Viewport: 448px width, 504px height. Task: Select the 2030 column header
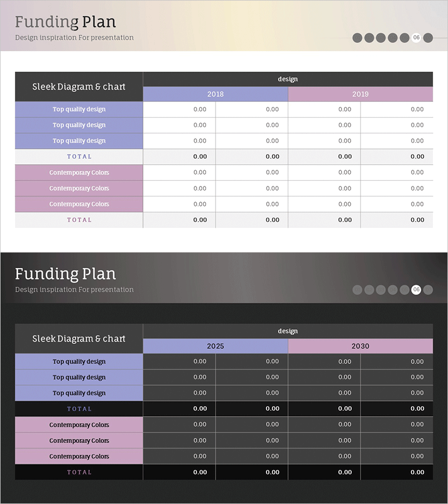coord(361,346)
